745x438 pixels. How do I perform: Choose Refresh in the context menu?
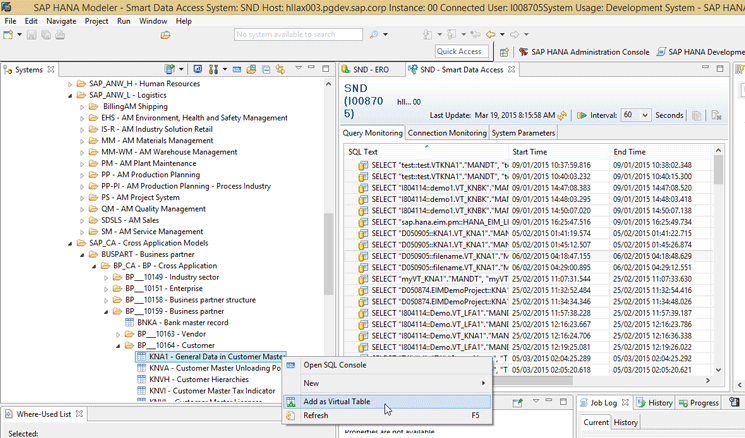point(388,415)
